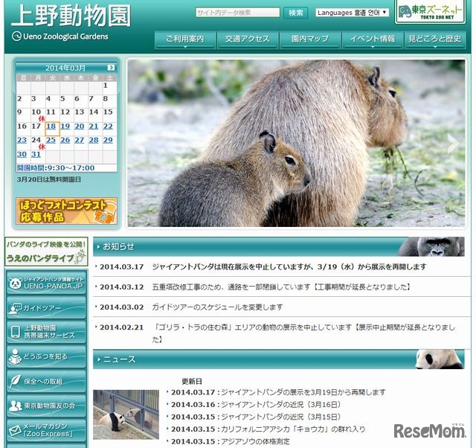476x448 pixels.
Task: Open メールマガジン ZooExpress envelope item
Action: tap(46, 430)
